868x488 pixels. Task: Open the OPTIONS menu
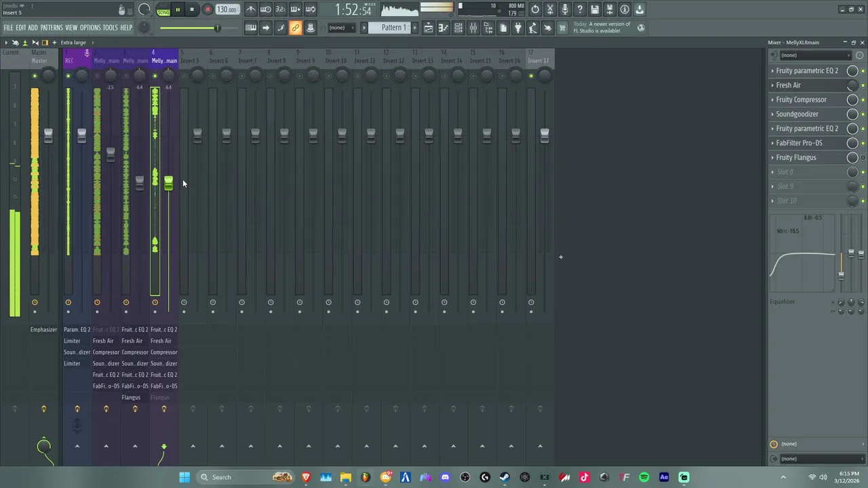pyautogui.click(x=90, y=28)
